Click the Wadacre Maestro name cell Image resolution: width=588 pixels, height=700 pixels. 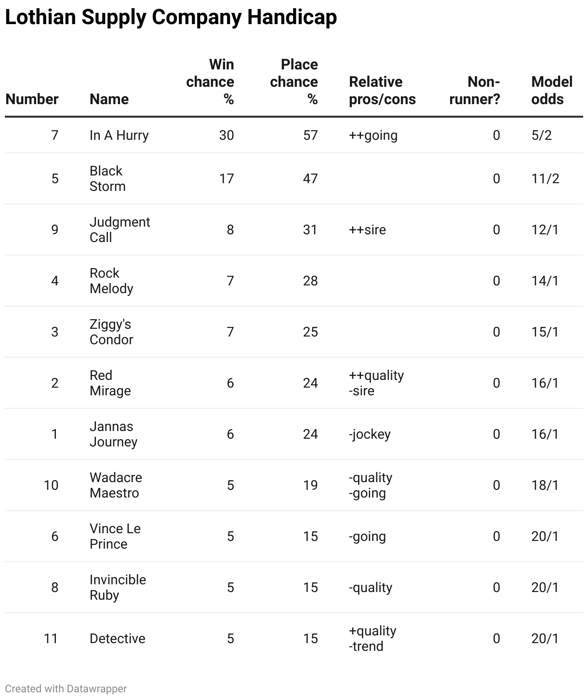[116, 485]
